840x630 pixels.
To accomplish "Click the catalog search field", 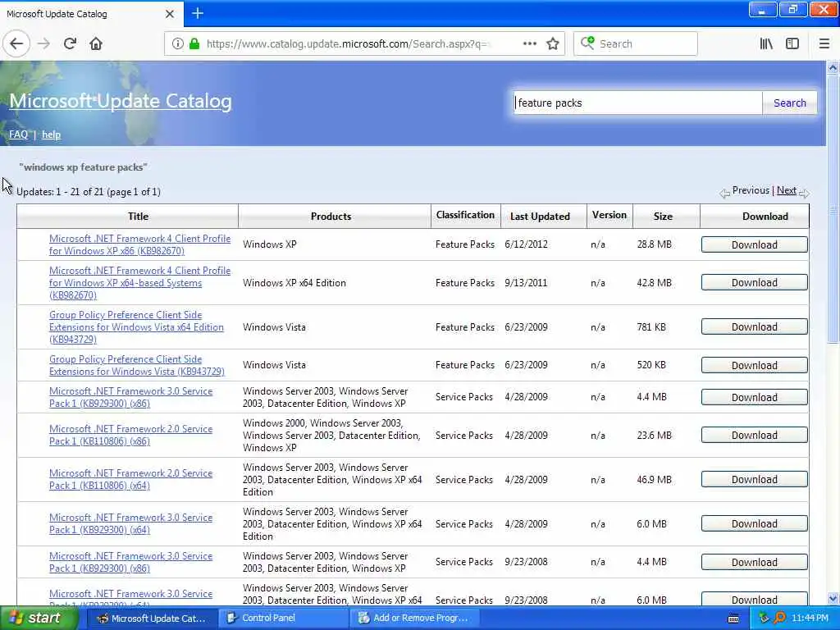I will coord(637,103).
